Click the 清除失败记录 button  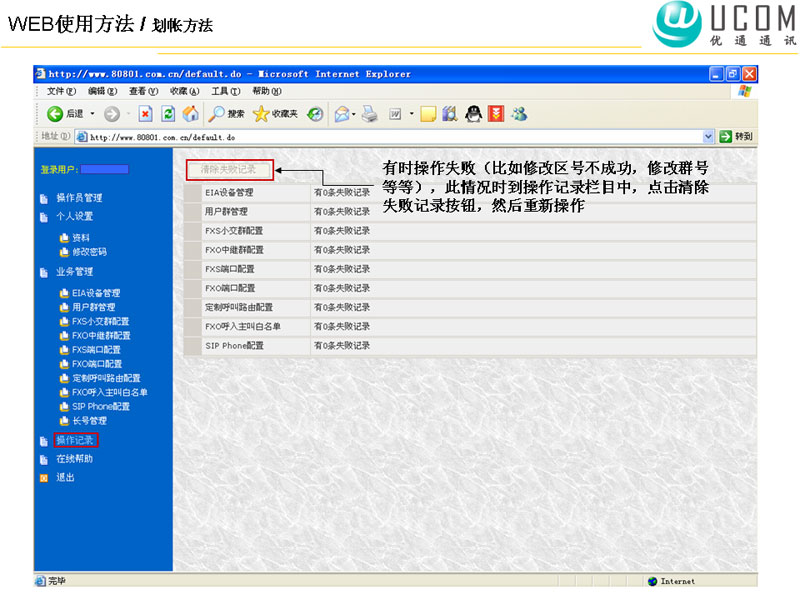coord(229,170)
